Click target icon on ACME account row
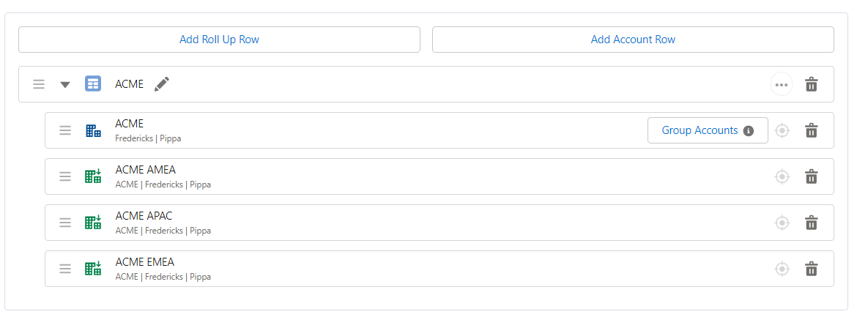Screen dimensions: 868x328 click(x=782, y=130)
